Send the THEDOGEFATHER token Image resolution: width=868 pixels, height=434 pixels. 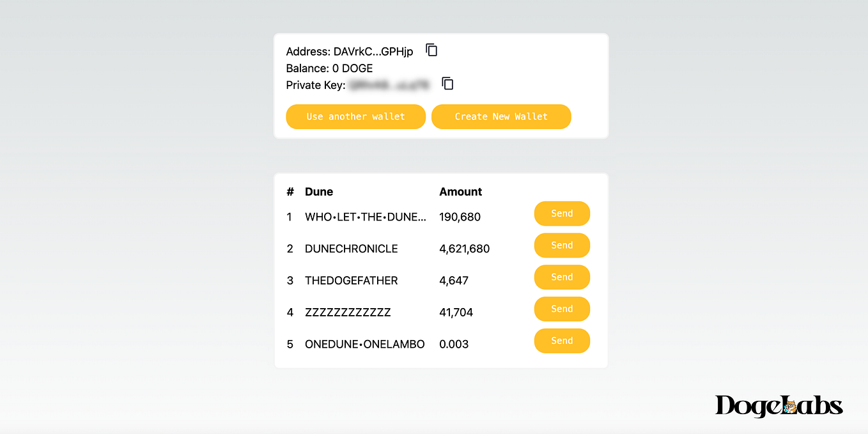tap(562, 277)
